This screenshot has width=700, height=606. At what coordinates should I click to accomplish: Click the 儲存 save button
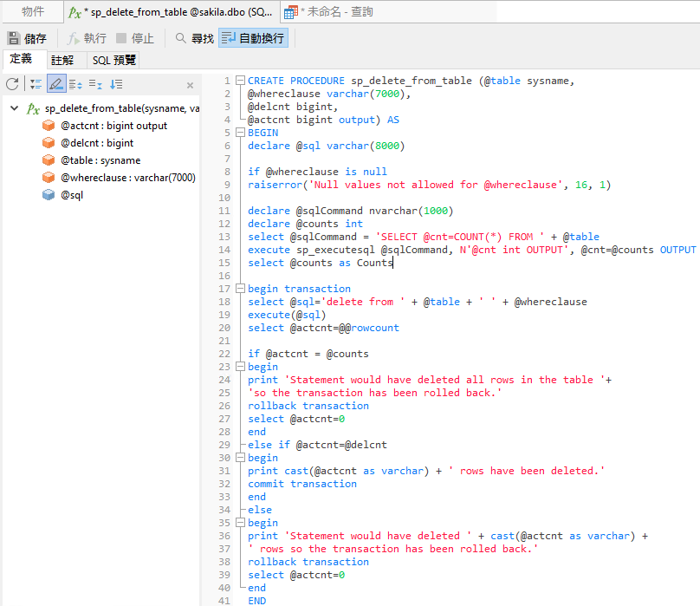tap(26, 37)
